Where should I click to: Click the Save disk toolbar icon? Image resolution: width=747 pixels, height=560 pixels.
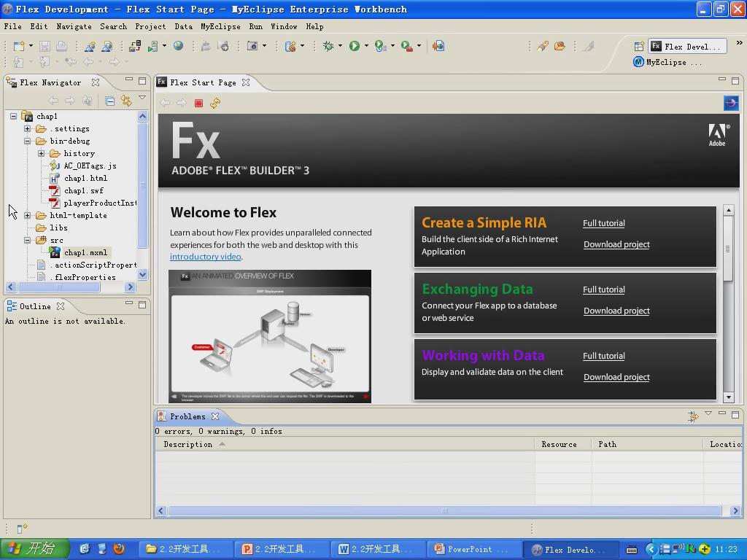click(x=44, y=46)
